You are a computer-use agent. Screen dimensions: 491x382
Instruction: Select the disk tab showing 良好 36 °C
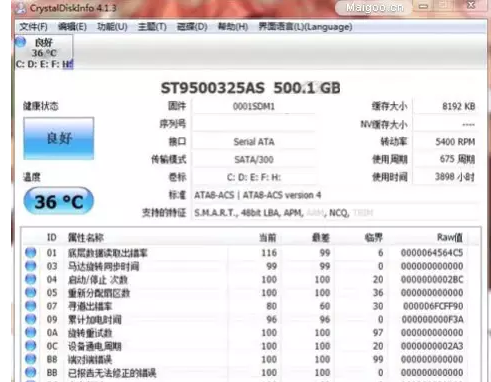coord(44,52)
